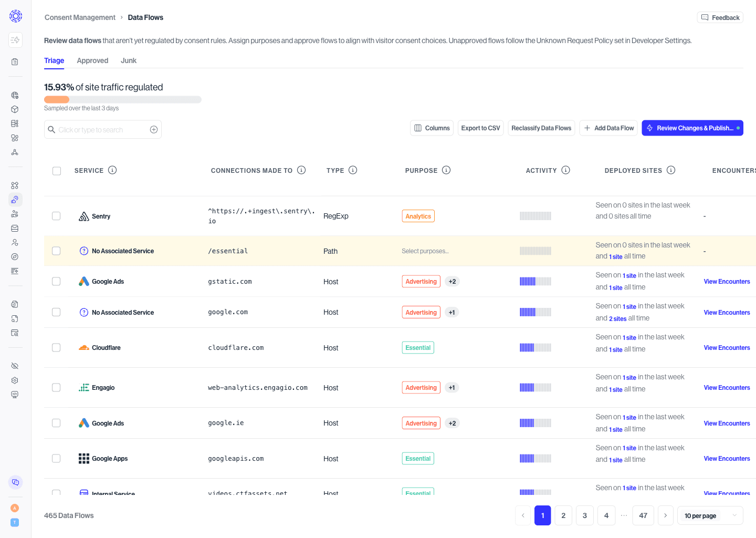Expand the +2 purposes badge for gstatic.com
This screenshot has height=538, width=756.
(x=452, y=282)
